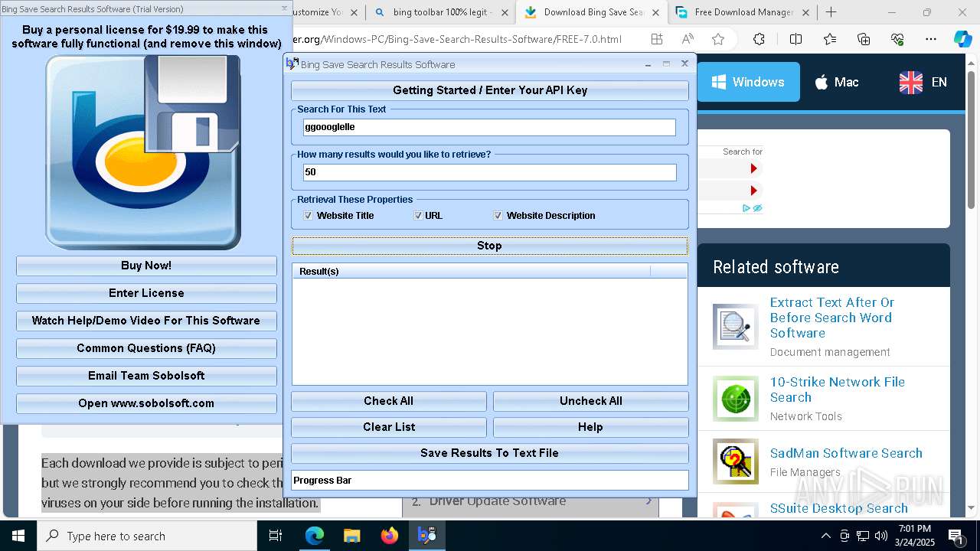980x551 pixels.
Task: Open Firefox from taskbar
Action: coord(389,536)
